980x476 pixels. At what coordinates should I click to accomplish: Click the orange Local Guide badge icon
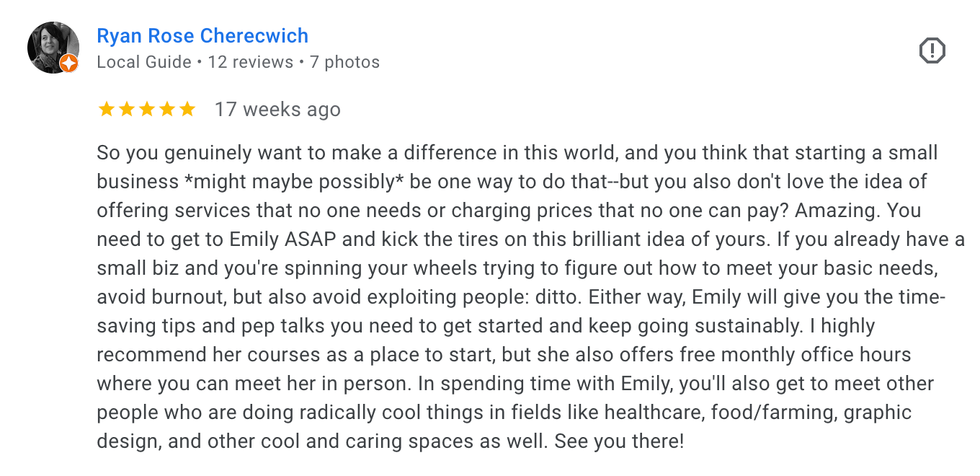click(68, 63)
